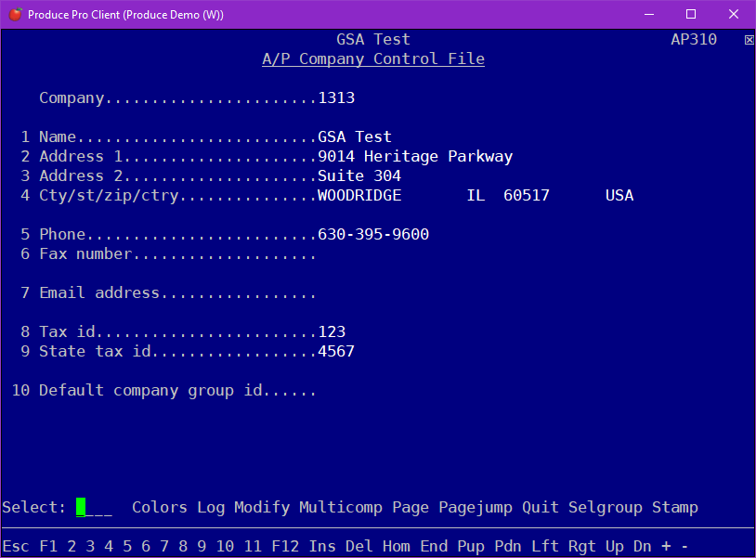This screenshot has height=558, width=756.
Task: Click the Up key in bottom bar
Action: [x=614, y=547]
